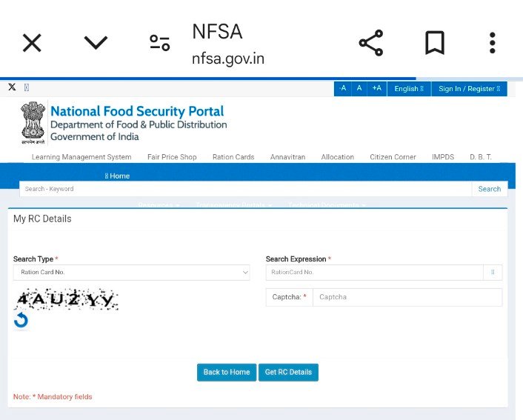Close the browser tab with X icon
This screenshot has height=420, width=523.
pos(32,43)
